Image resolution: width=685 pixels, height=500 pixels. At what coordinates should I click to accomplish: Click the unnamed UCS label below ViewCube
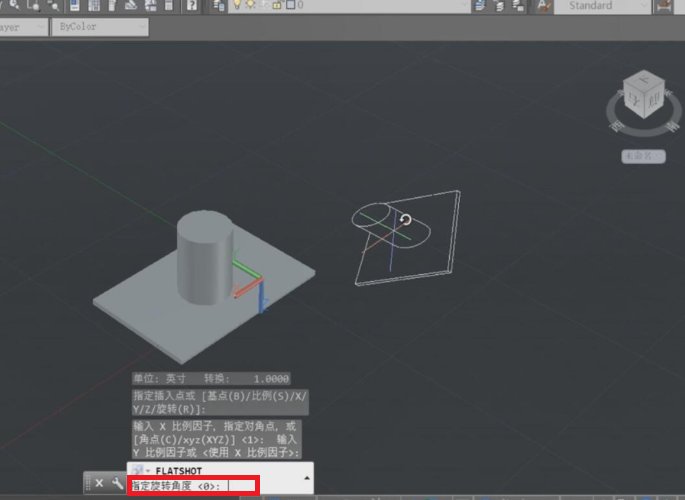click(637, 156)
